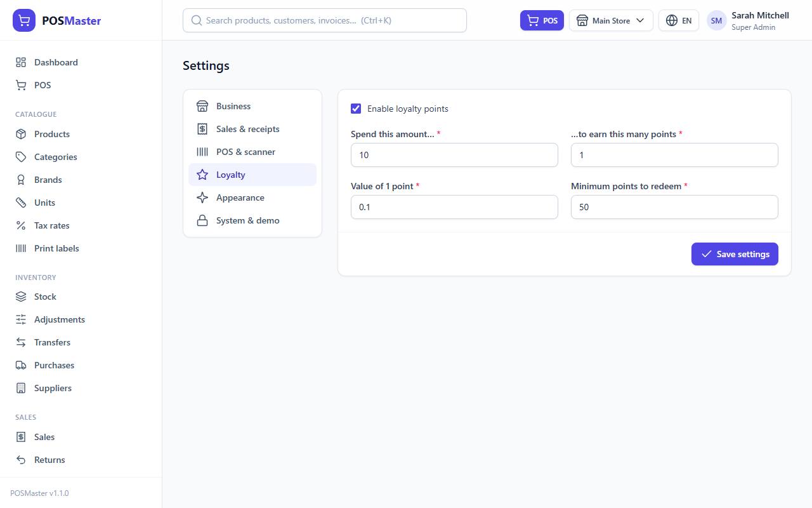This screenshot has width=812, height=508.
Task: Launch POS from the header button
Action: point(542,20)
